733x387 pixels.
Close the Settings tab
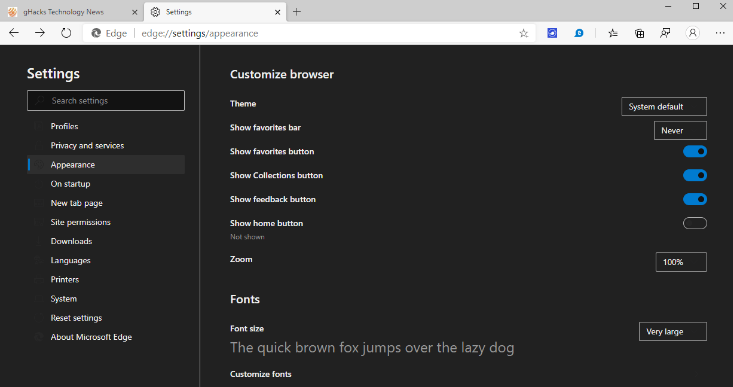tap(277, 12)
